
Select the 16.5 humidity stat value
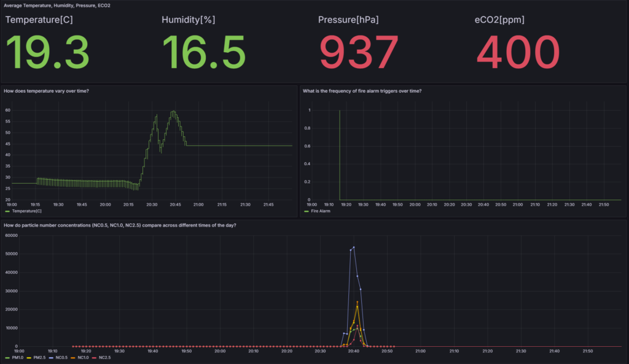pos(203,52)
